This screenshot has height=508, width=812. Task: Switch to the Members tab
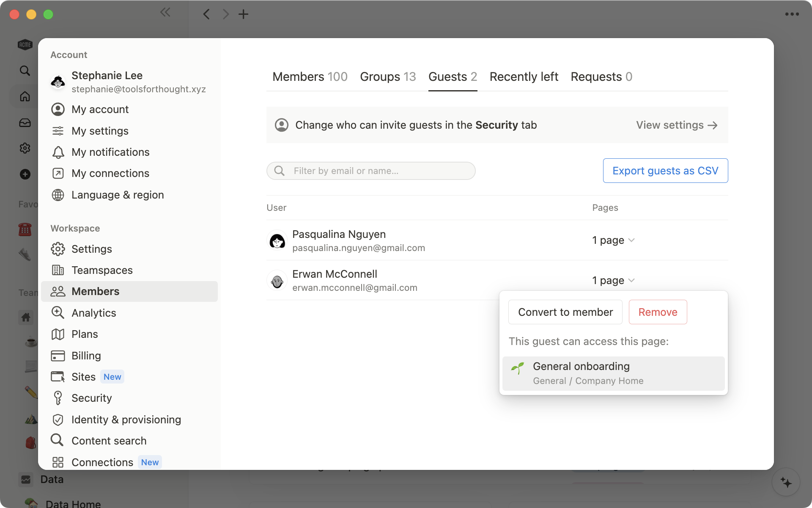(298, 77)
